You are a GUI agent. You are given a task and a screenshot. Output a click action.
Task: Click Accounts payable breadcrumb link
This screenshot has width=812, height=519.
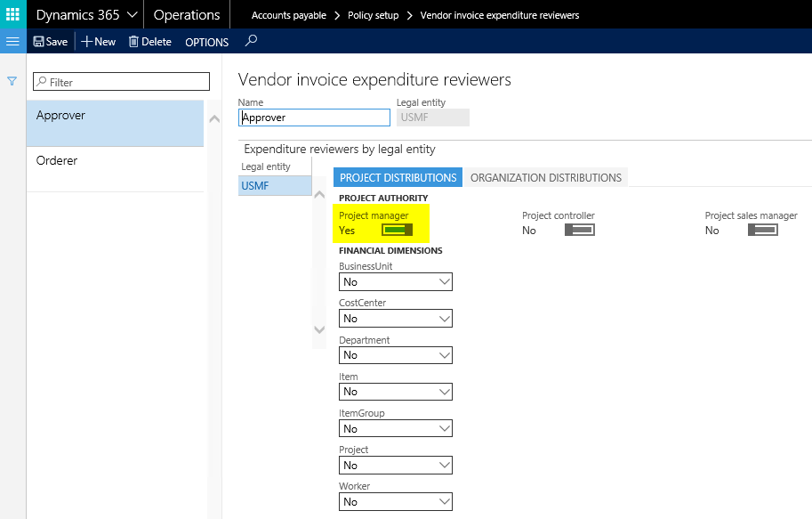(288, 15)
